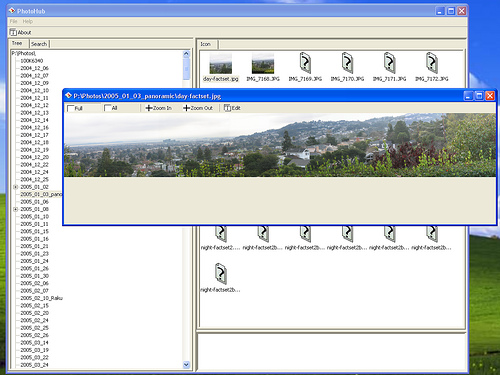Select the 2004_12_19 folder

pos(34,150)
